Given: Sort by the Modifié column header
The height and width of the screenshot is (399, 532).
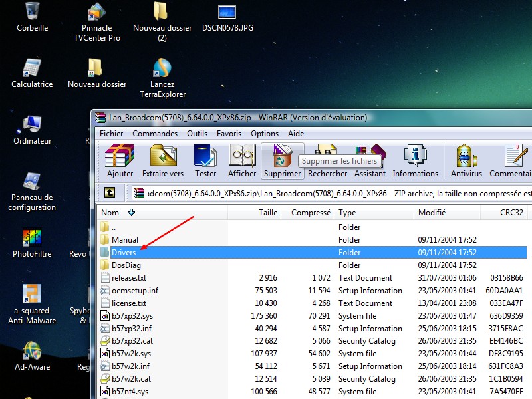Looking at the screenshot, I should pos(432,213).
